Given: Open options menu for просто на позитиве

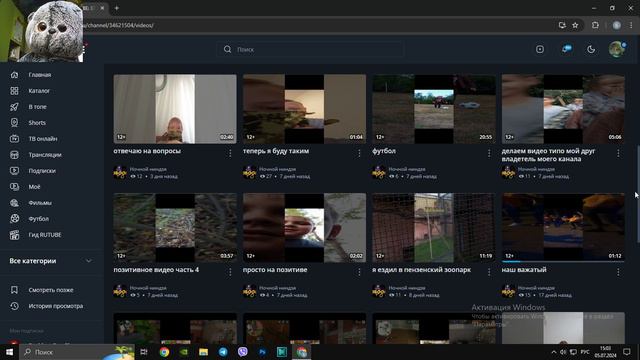Looking at the screenshot, I should coord(359,272).
